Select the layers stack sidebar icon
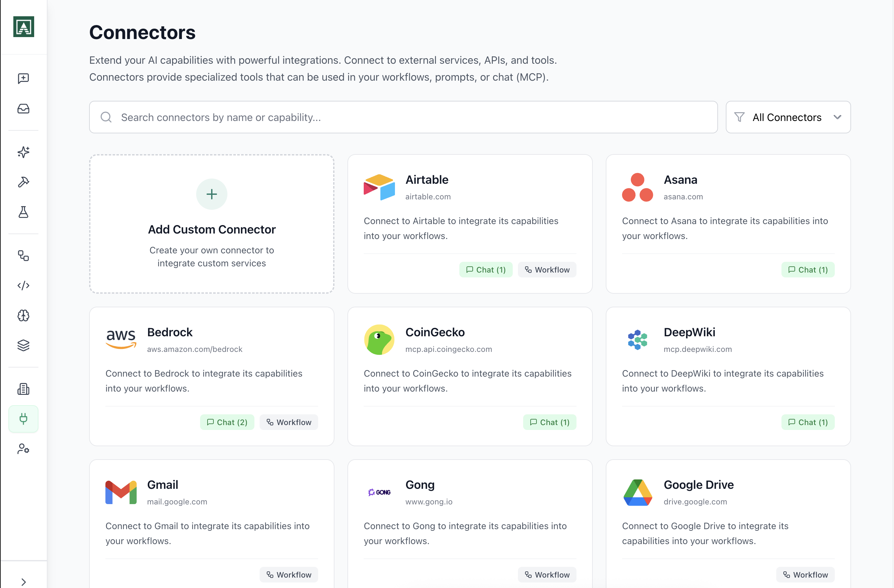The height and width of the screenshot is (588, 894). click(x=23, y=345)
